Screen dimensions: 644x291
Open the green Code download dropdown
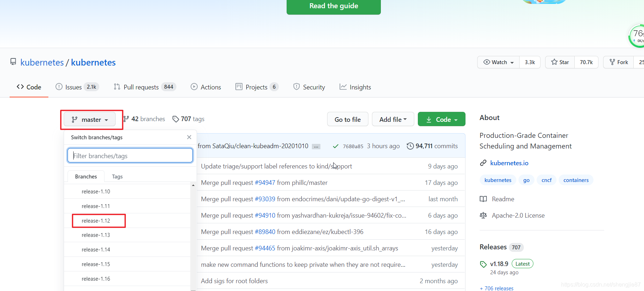pyautogui.click(x=442, y=119)
